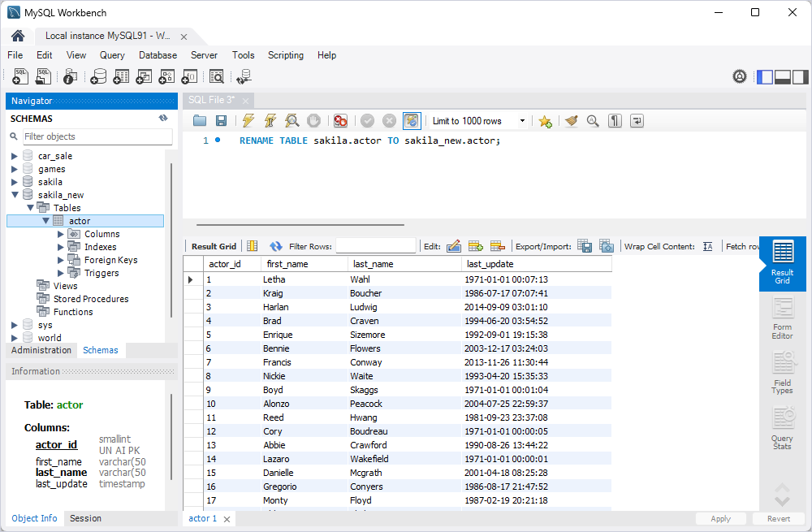The height and width of the screenshot is (532, 812).
Task: Save the script with the floppy icon
Action: tap(221, 121)
